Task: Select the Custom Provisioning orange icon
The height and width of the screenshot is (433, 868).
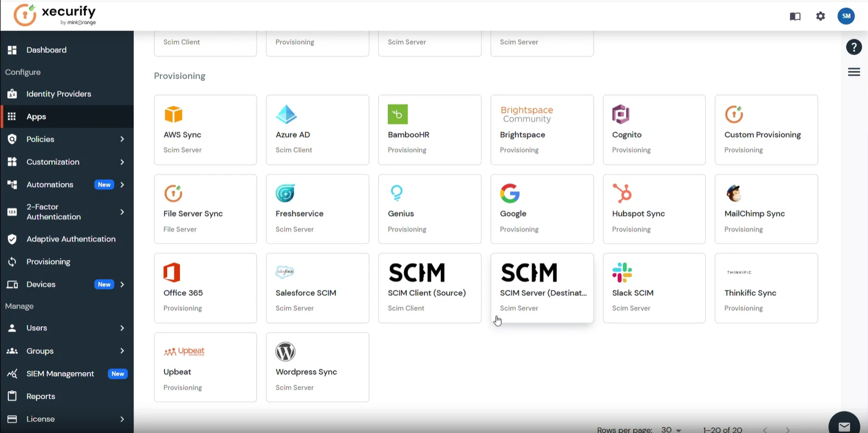Action: point(734,114)
